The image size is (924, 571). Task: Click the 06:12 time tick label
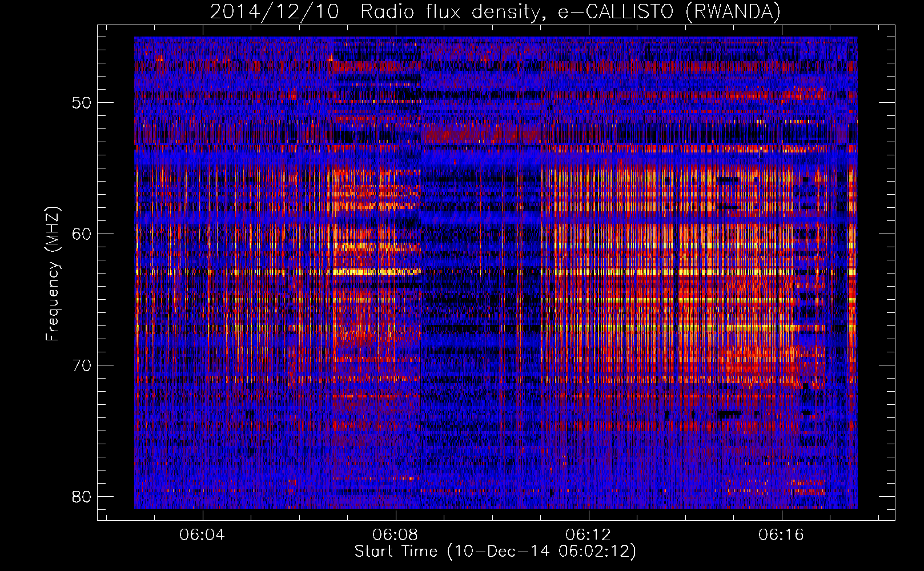[x=588, y=534]
